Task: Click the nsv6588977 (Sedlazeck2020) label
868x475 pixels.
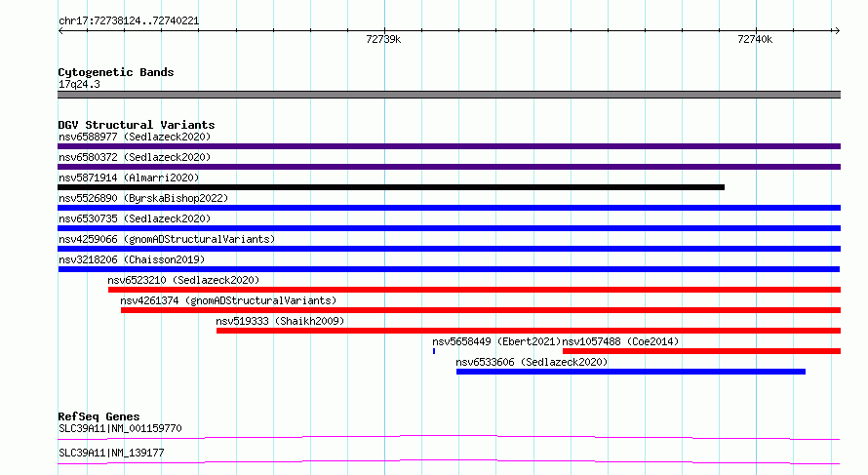Action: coord(135,137)
